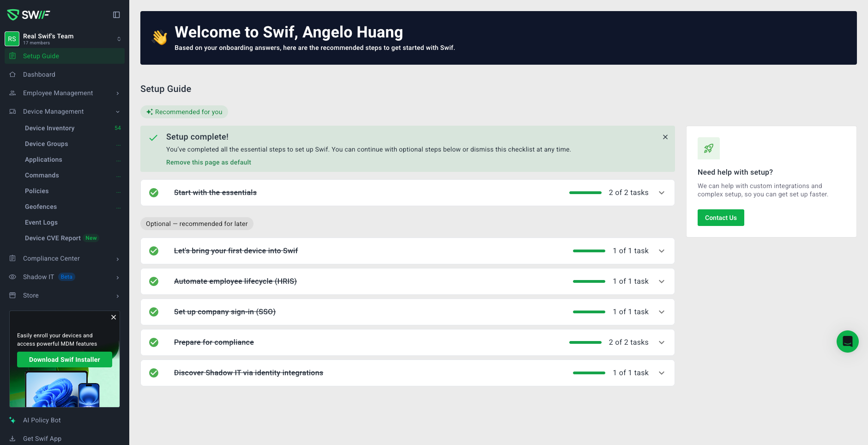Viewport: 868px width, 445px height.
Task: Open Device Inventory in the sidebar
Action: pos(49,128)
